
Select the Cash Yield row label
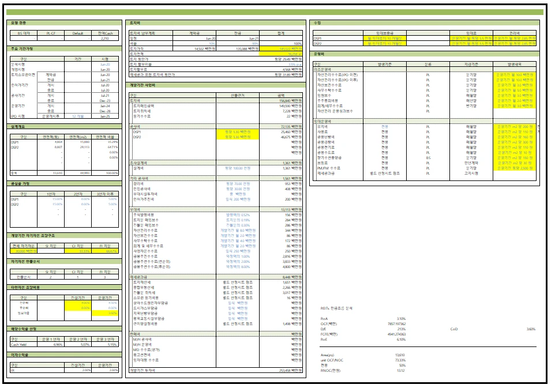(19, 345)
